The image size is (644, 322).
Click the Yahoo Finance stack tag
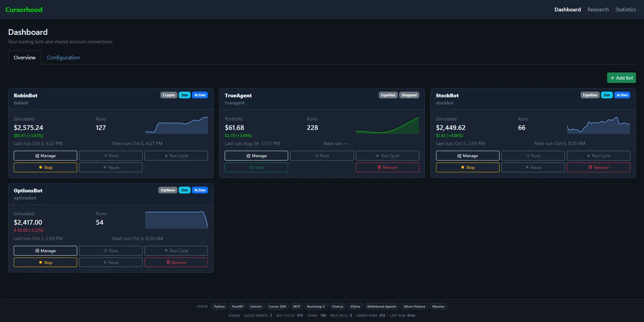click(x=414, y=306)
